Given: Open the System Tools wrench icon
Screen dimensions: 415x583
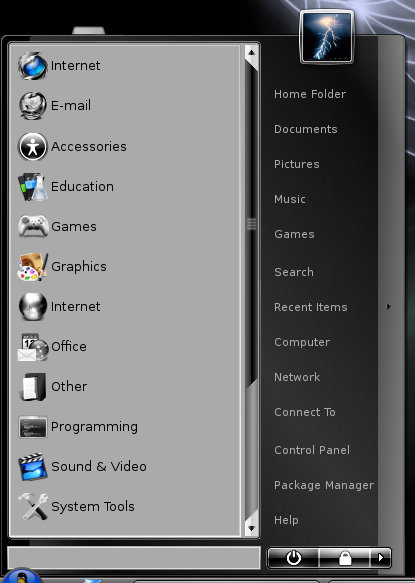Looking at the screenshot, I should click(x=33, y=506).
